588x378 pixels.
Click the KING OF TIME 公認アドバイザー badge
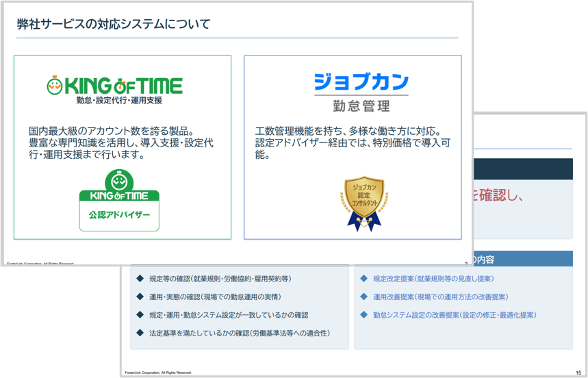pyautogui.click(x=119, y=200)
